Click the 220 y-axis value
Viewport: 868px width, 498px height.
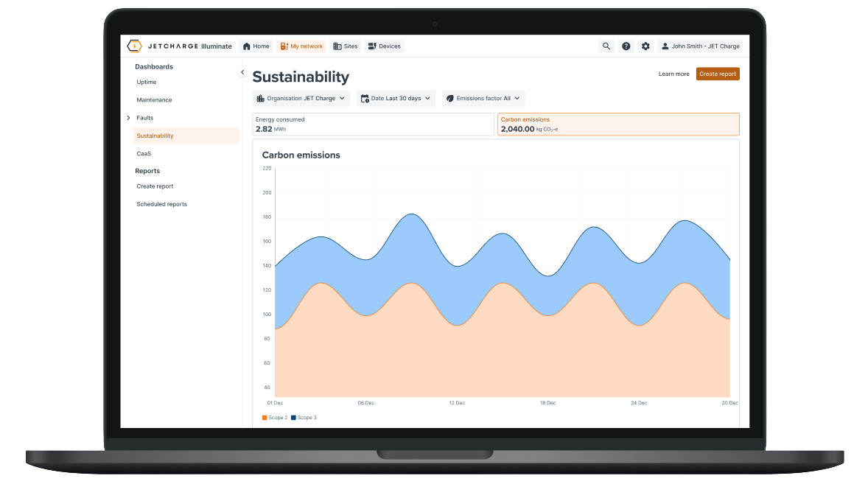point(267,168)
